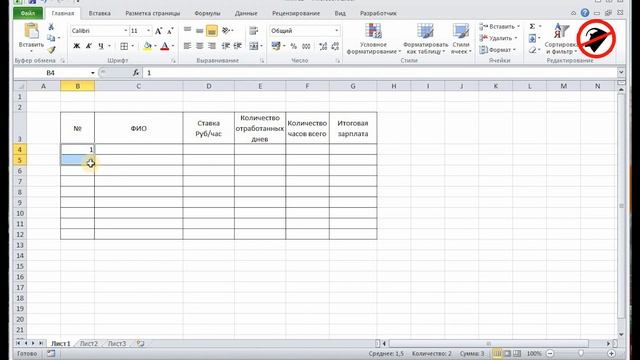
Task: Click the Cut scissors icon
Action: [x=51, y=27]
